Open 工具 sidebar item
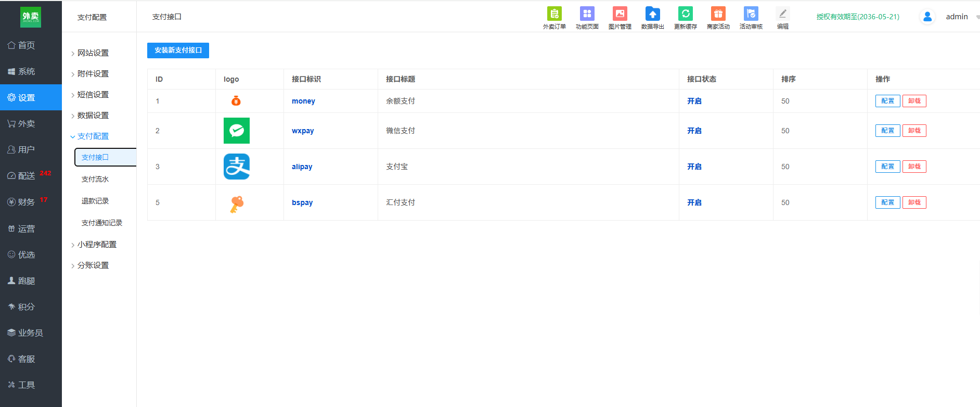Viewport: 980px width, 407px height. click(x=31, y=385)
